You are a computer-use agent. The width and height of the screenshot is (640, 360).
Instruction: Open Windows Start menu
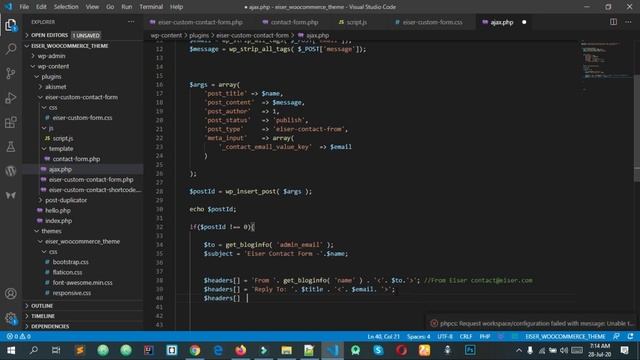pyautogui.click(x=11, y=350)
